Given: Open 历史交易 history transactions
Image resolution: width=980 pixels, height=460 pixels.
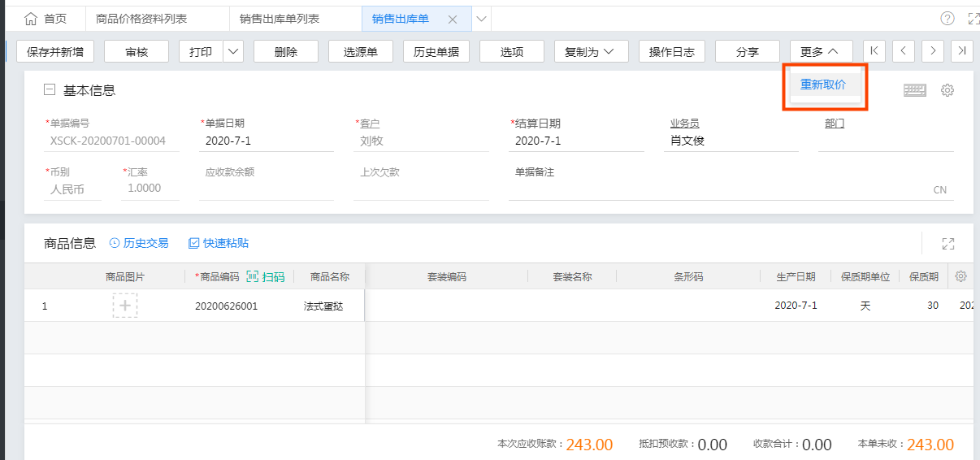Looking at the screenshot, I should [139, 243].
